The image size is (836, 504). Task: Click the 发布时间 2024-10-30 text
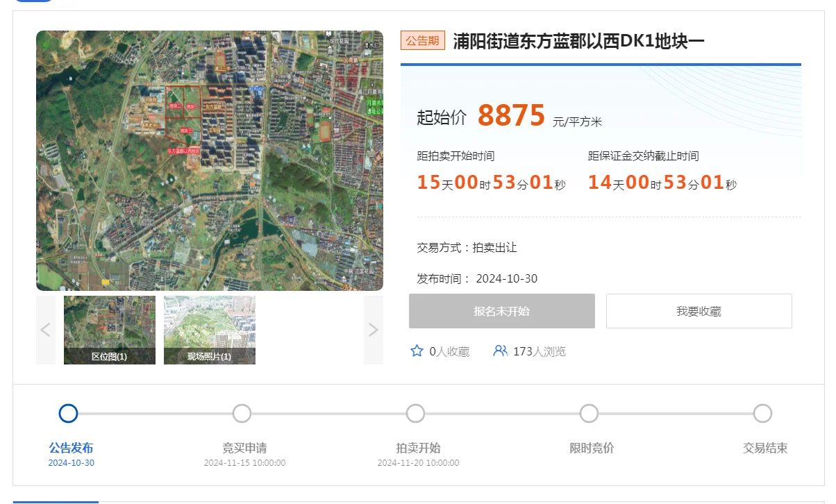pyautogui.click(x=477, y=278)
